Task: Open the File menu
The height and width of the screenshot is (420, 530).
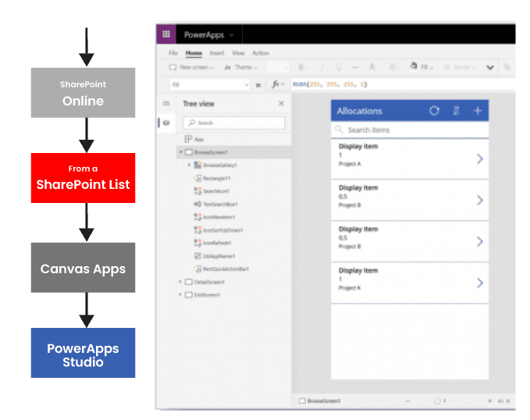Action: coord(174,53)
